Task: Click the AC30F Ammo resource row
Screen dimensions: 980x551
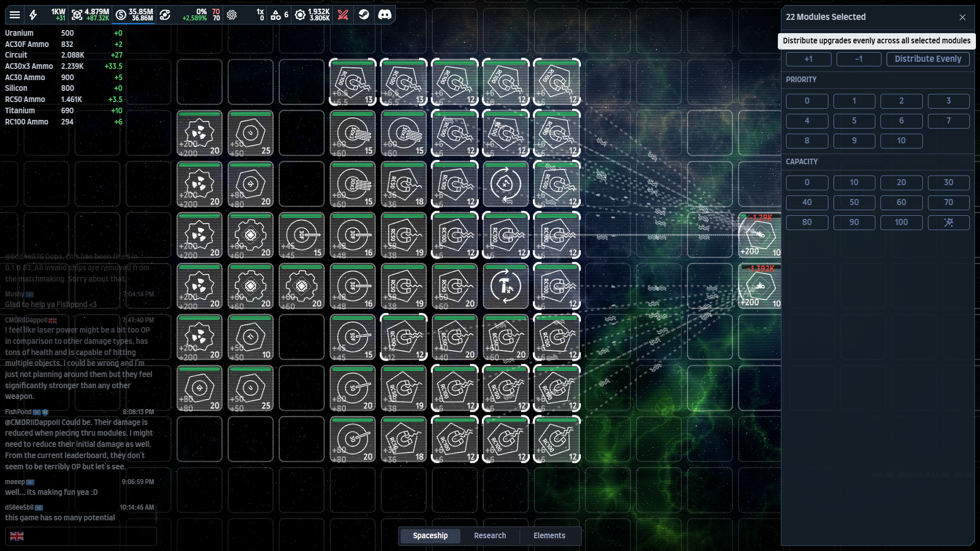Action: pyautogui.click(x=64, y=44)
